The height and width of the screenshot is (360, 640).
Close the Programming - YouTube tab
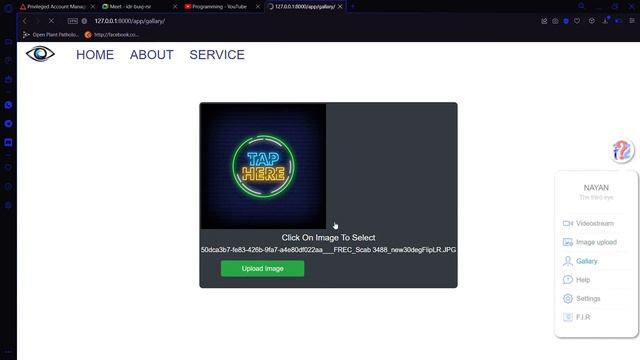pos(258,7)
